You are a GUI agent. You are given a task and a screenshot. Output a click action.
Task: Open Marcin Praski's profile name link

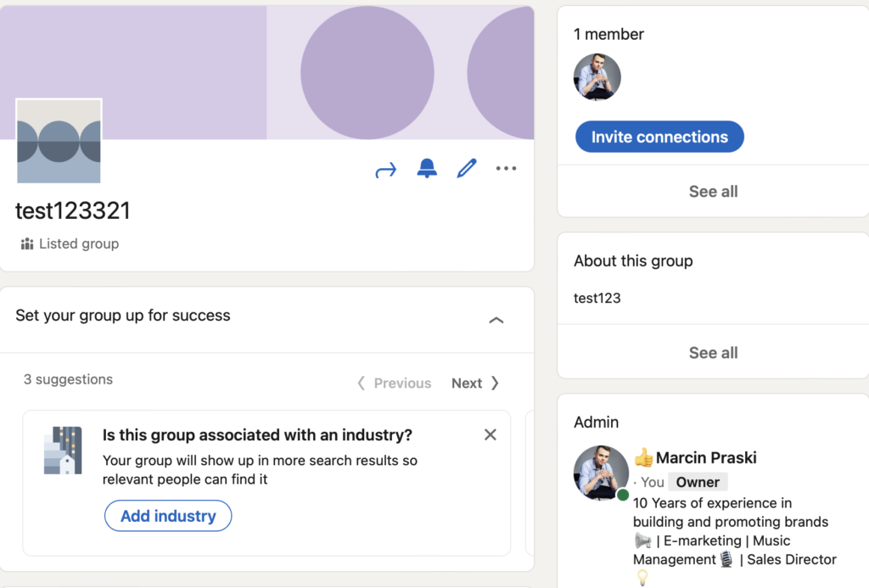(x=705, y=458)
